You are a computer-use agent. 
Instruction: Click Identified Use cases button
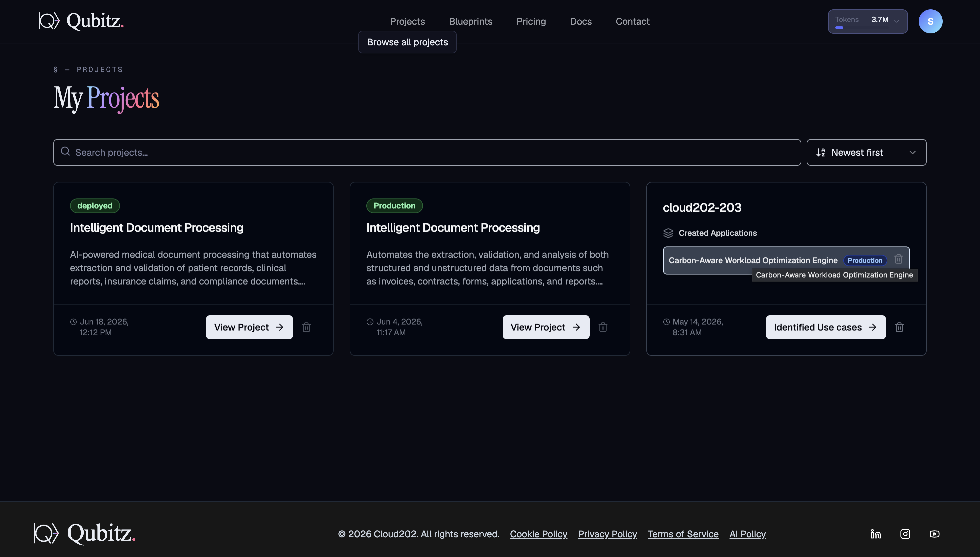[826, 327]
